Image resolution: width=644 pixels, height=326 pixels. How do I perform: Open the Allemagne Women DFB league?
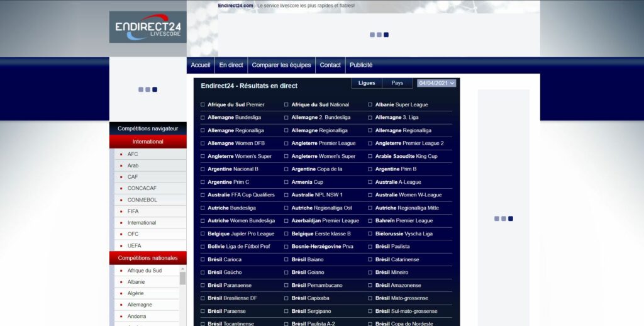pyautogui.click(x=236, y=143)
